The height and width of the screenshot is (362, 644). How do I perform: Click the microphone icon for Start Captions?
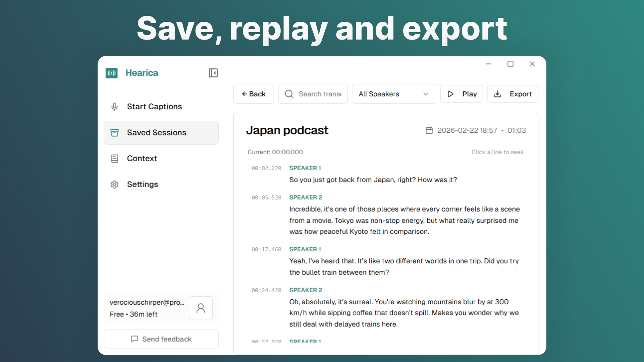pyautogui.click(x=114, y=107)
